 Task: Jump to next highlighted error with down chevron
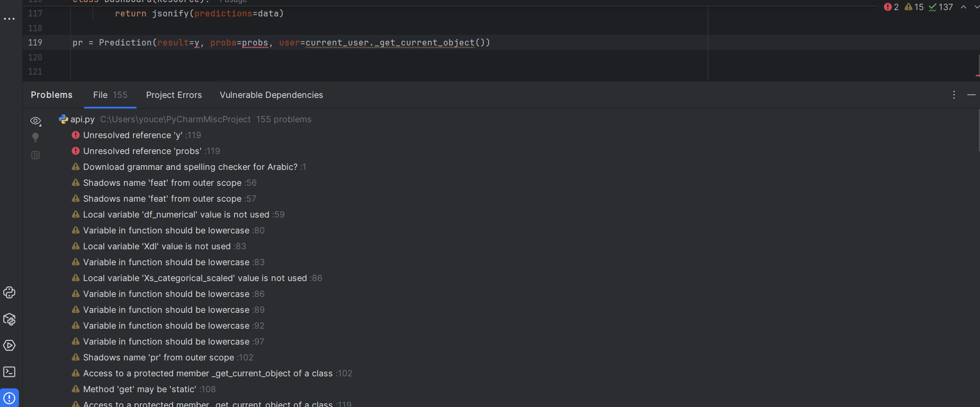976,7
